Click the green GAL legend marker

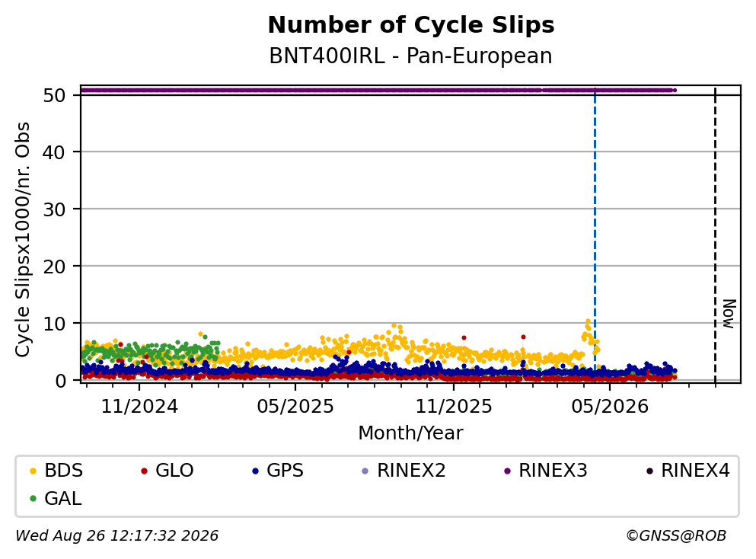point(33,499)
